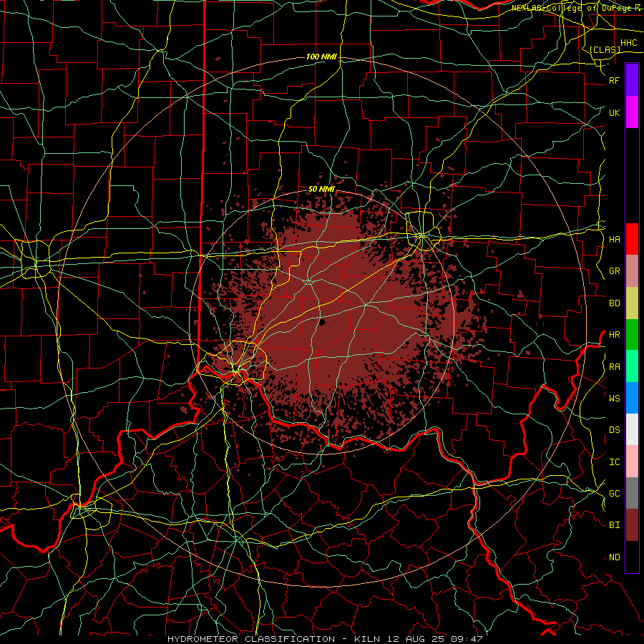Select the GC gray legend swatch
Viewport: 644px width, 644px height.
[x=632, y=493]
